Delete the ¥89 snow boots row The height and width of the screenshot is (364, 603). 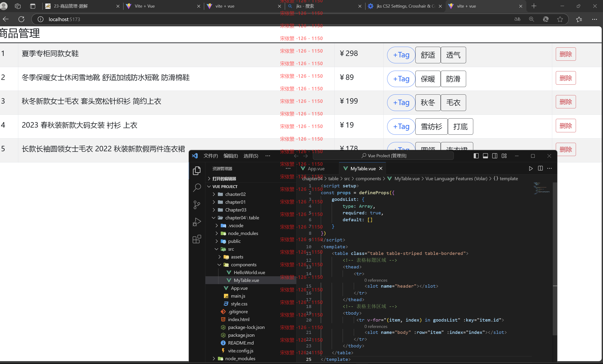coord(566,78)
